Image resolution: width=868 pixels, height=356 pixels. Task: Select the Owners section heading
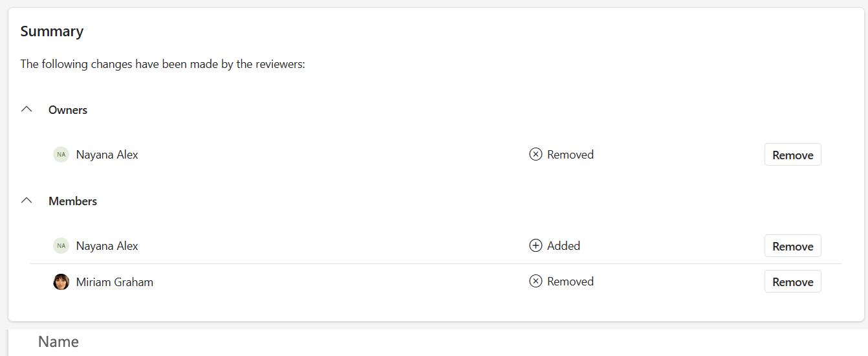(x=68, y=110)
